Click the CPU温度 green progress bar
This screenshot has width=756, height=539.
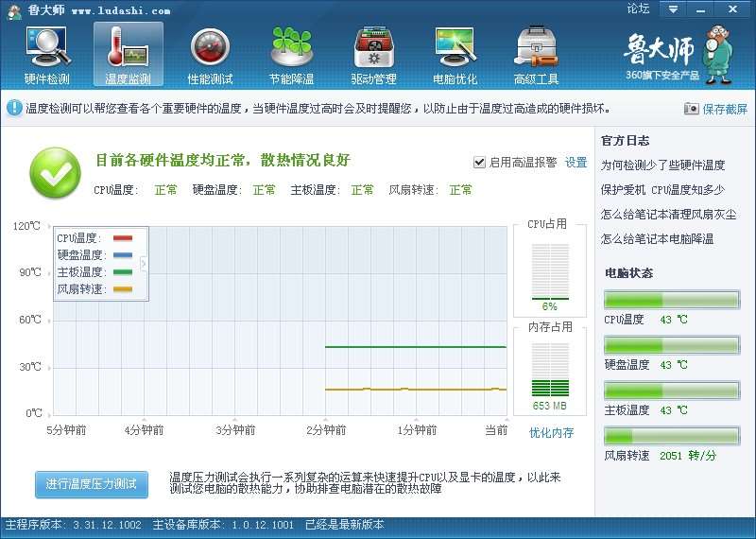tap(672, 299)
